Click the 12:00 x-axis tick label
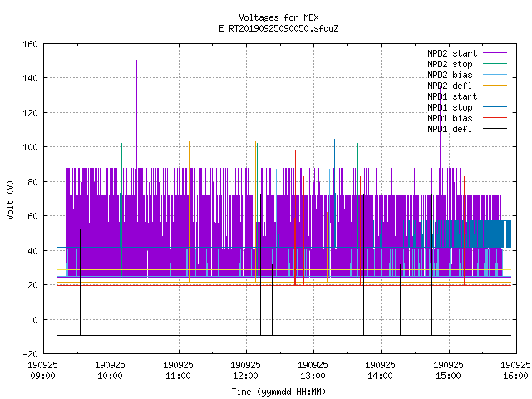Image resolution: width=532 pixels, height=399 pixels. pos(245,376)
